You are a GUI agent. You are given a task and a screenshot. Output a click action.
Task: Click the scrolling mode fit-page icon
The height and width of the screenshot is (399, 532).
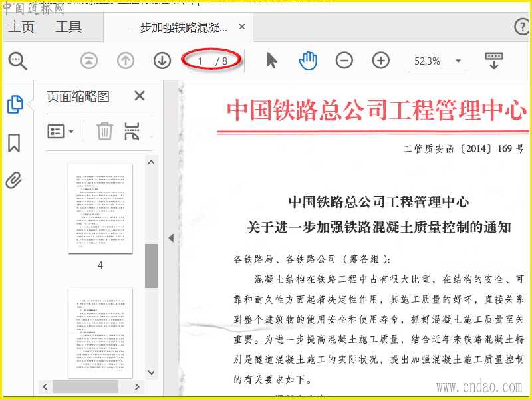[493, 61]
